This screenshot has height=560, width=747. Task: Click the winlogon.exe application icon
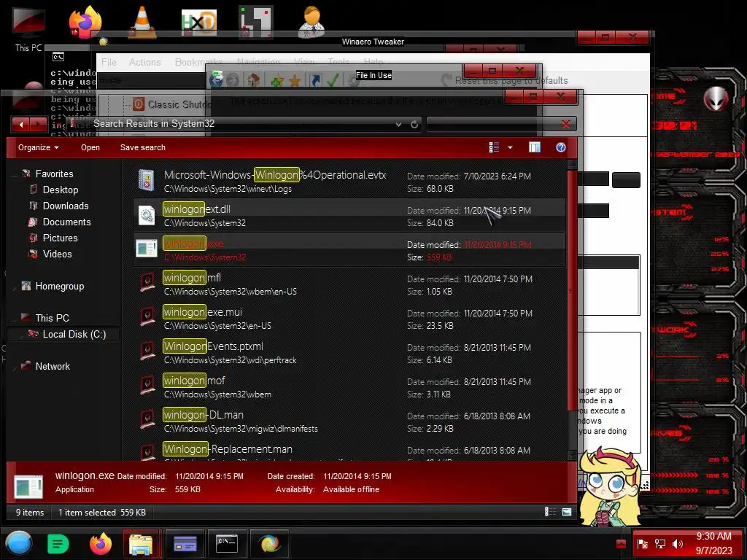coord(147,249)
